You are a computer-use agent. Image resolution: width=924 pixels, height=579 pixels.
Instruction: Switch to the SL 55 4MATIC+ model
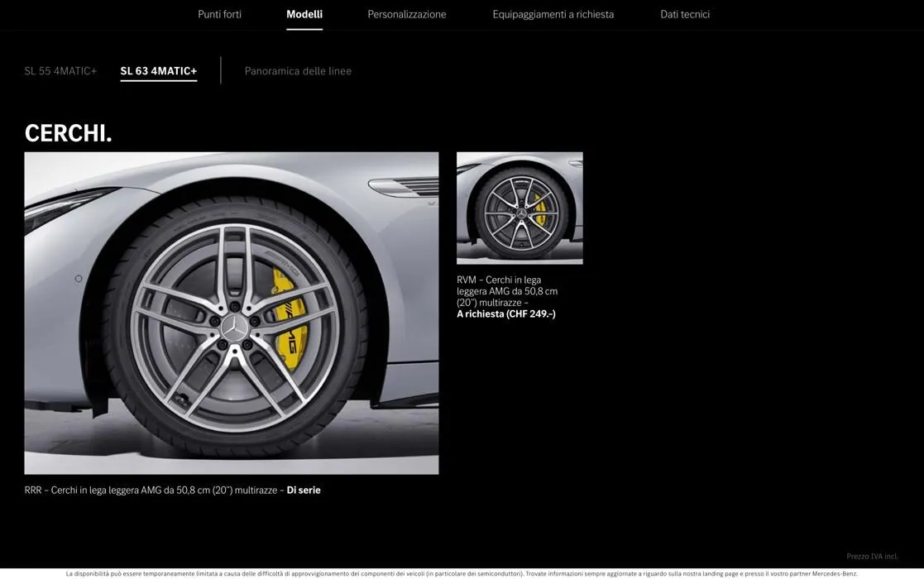[60, 70]
